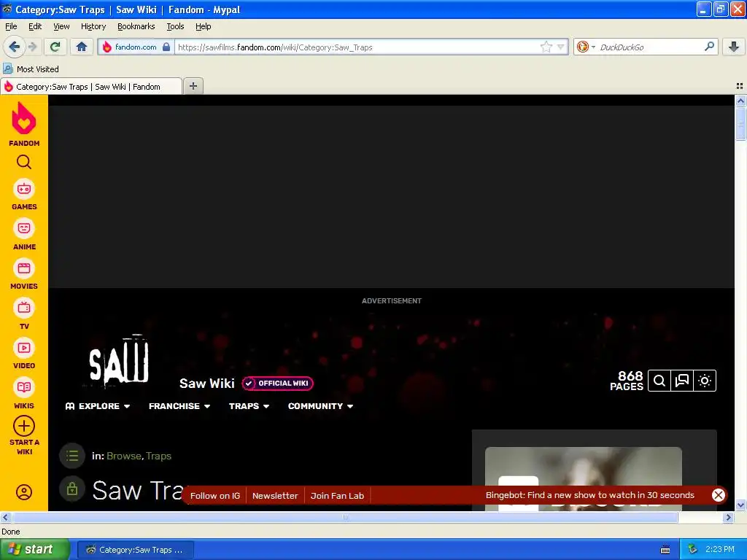
Task: Click the Most Visited bookmarks button
Action: point(31,69)
